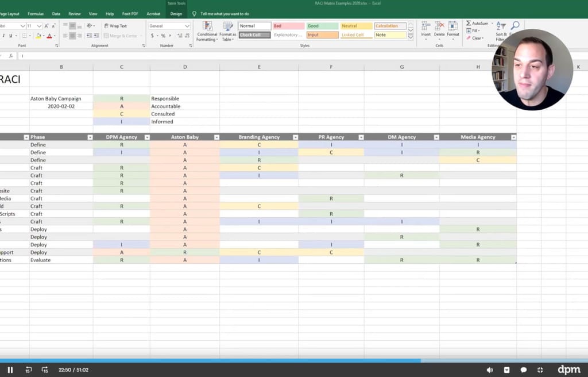
Task: Apply the Neutral cell style
Action: coord(356,26)
